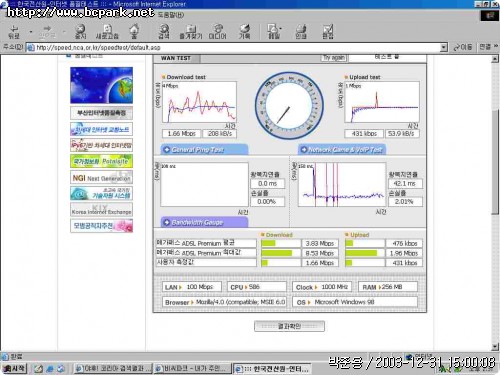This screenshot has height=375, width=500.
Task: Click the page's vertical scrollbar thumb
Action: (495, 162)
